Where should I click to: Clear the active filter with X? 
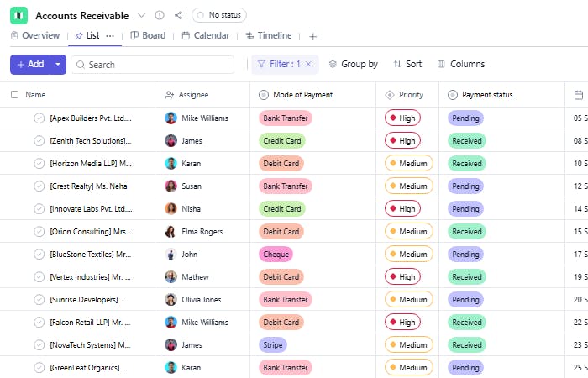tap(308, 64)
